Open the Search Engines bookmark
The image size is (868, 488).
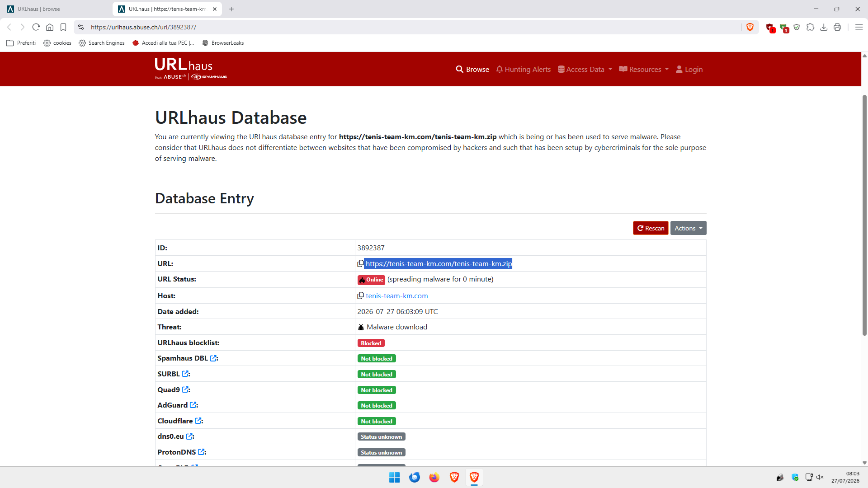click(102, 43)
